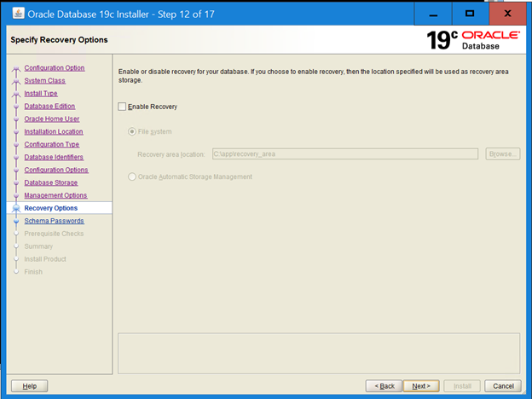Go to Configuration Option step
The image size is (532, 399).
coord(55,68)
